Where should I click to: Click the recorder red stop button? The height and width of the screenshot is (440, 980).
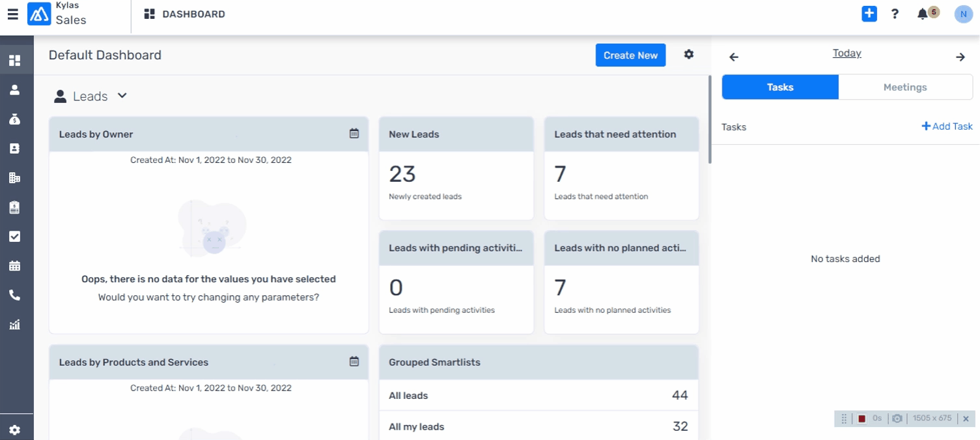pos(861,418)
